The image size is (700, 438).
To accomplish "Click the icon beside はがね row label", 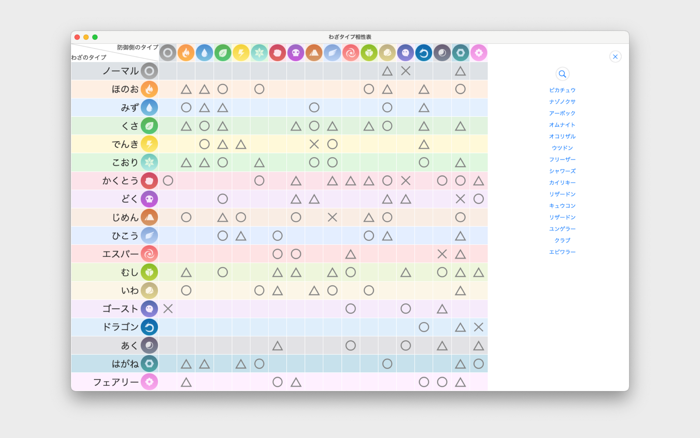I will tap(150, 364).
